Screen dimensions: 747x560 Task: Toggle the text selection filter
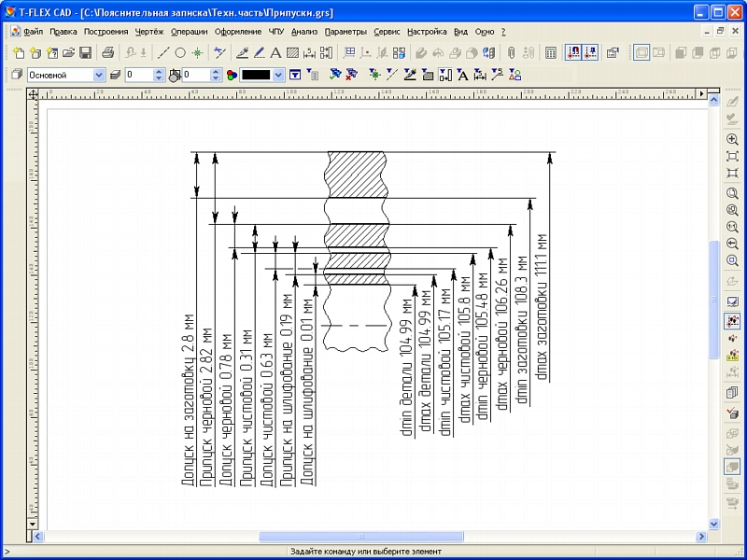coord(462,75)
